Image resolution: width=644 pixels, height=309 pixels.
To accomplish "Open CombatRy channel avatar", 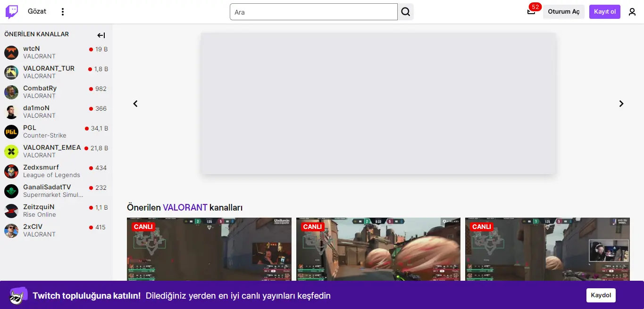I will (11, 92).
